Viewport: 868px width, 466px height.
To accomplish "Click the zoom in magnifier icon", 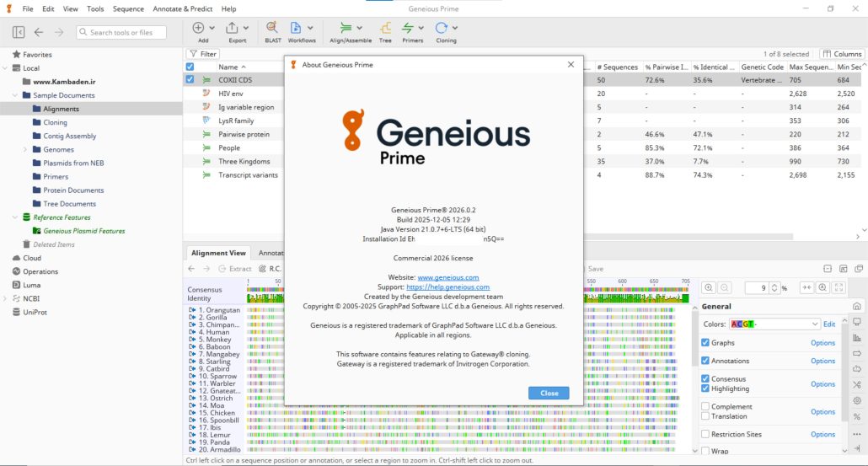I will 708,287.
